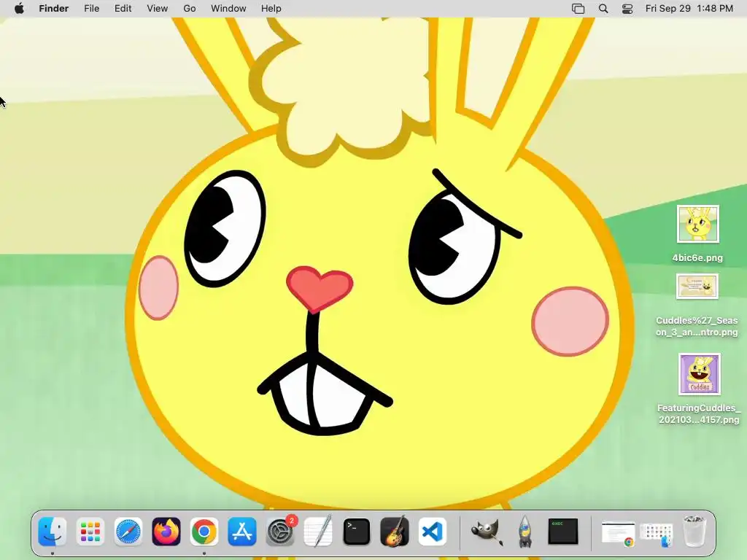Open minimized Finder window in Dock
The width and height of the screenshot is (747, 560).
point(657,534)
